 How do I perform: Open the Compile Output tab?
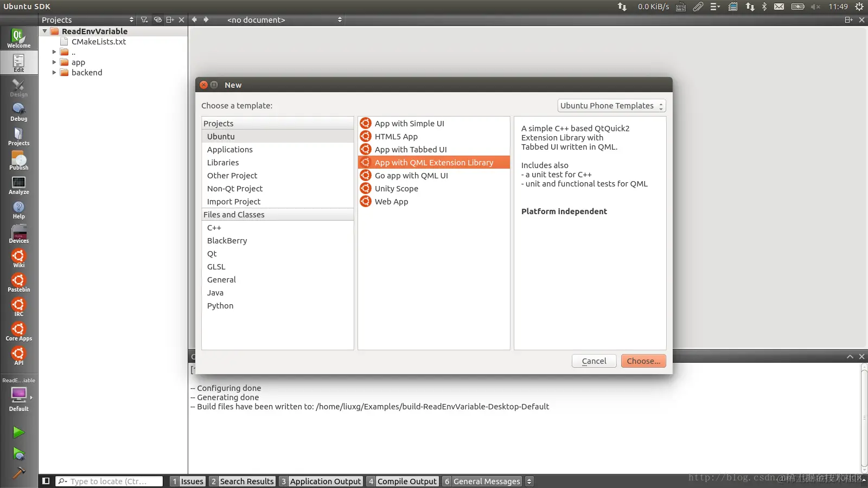[402, 481]
